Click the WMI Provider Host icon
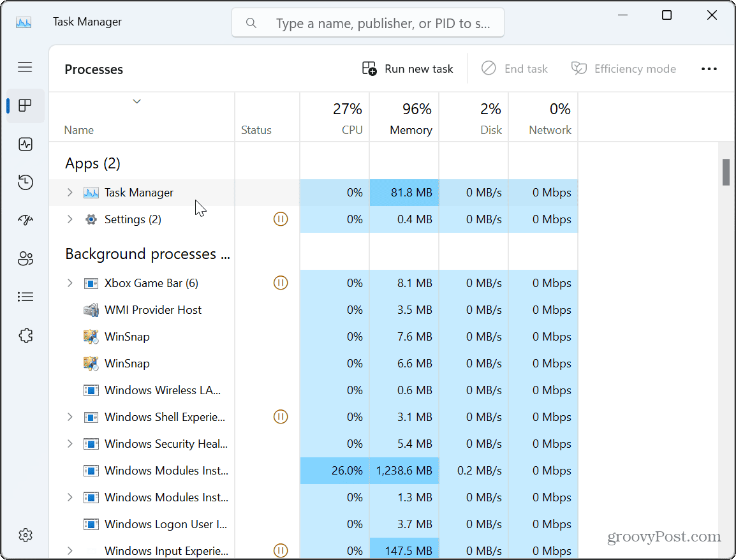This screenshot has width=736, height=560. pyautogui.click(x=91, y=310)
